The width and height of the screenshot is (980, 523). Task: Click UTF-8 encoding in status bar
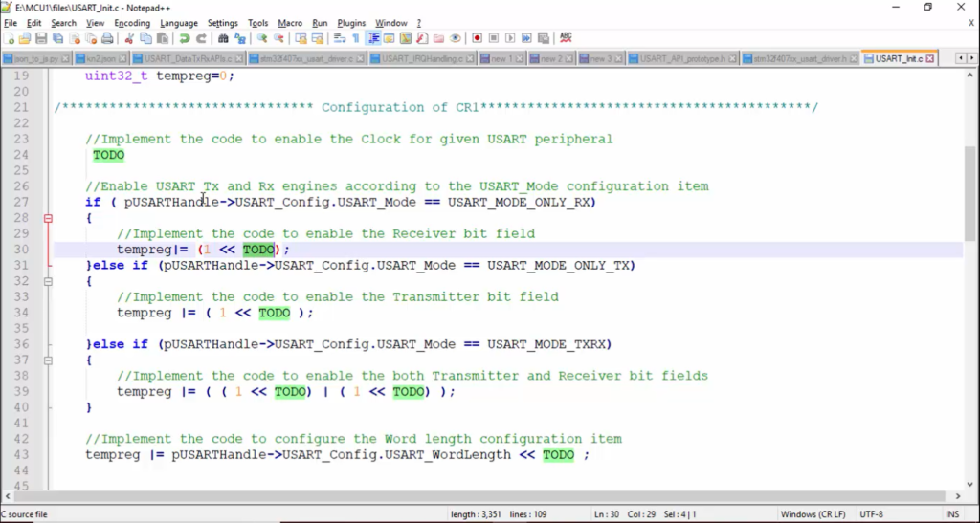871,514
